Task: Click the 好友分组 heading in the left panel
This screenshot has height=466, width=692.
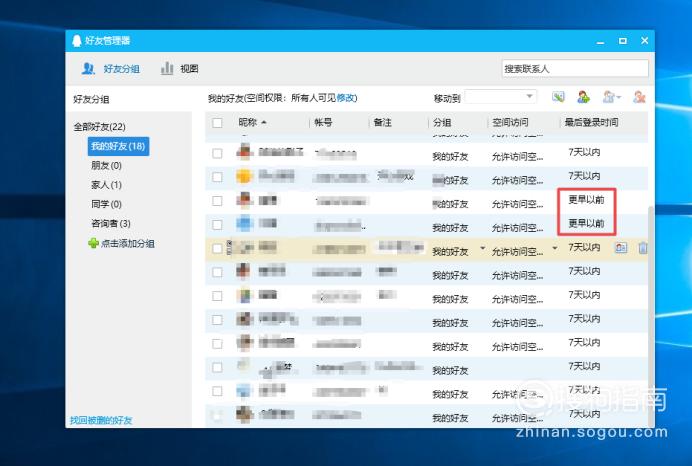Action: click(91, 99)
